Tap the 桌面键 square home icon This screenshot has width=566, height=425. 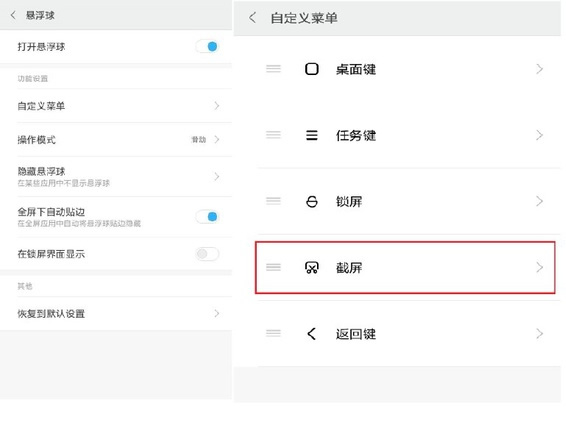click(312, 69)
